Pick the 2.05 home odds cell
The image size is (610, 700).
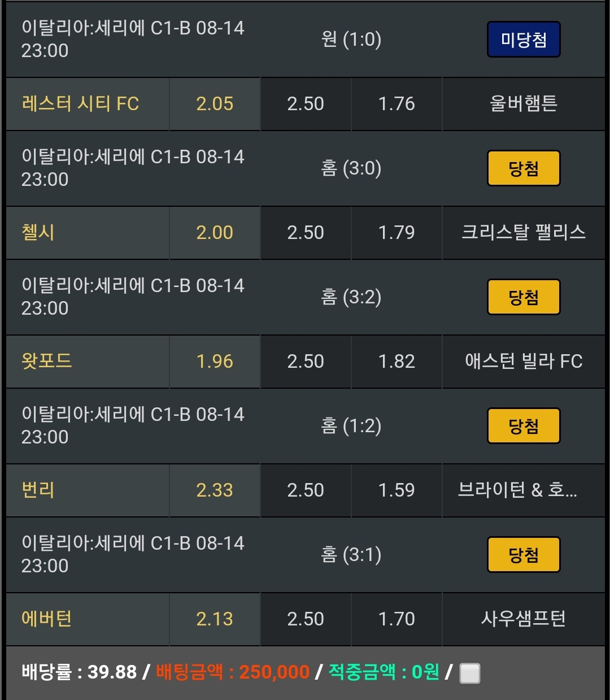pyautogui.click(x=215, y=104)
